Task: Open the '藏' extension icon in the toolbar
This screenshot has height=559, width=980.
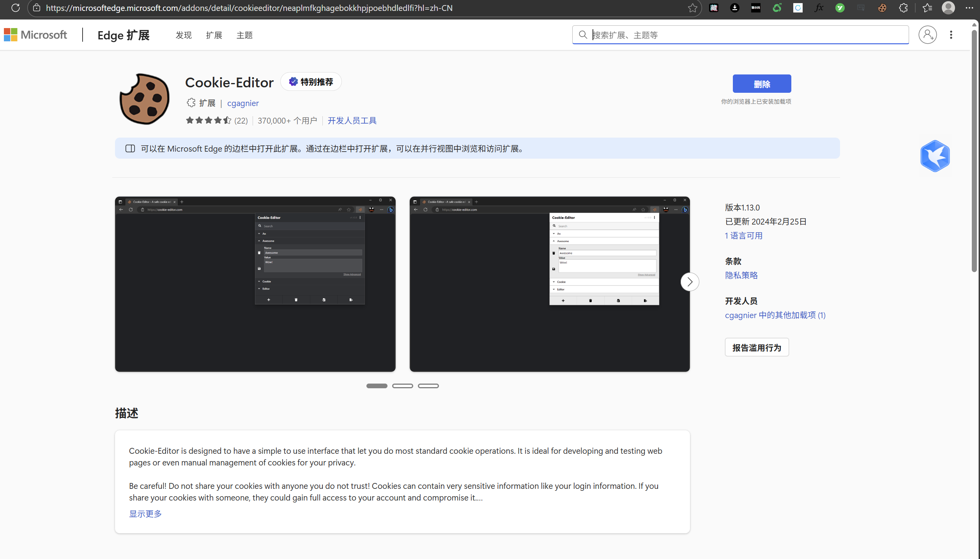Action: pos(714,8)
